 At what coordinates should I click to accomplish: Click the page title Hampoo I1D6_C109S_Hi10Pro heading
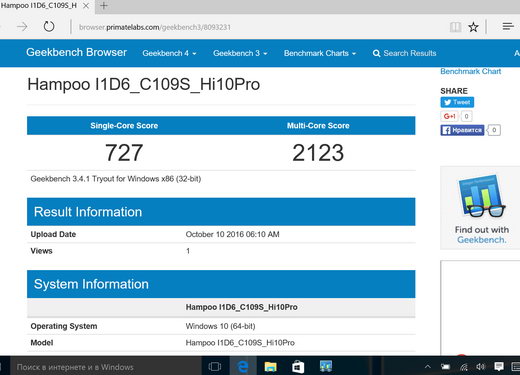click(144, 84)
